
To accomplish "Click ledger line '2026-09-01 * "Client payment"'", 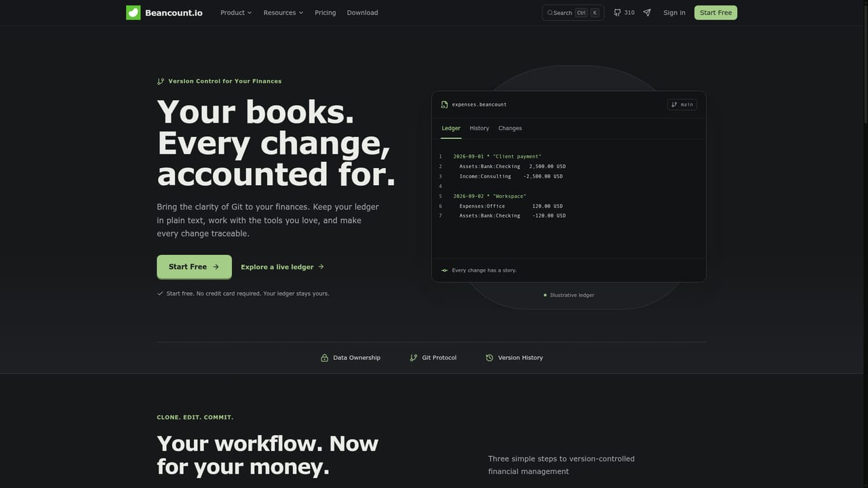I will 498,157.
